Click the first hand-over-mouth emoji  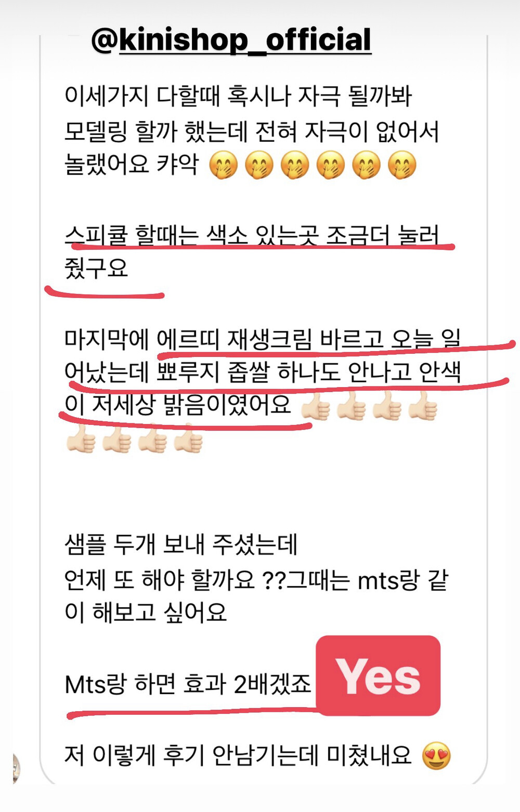[224, 166]
